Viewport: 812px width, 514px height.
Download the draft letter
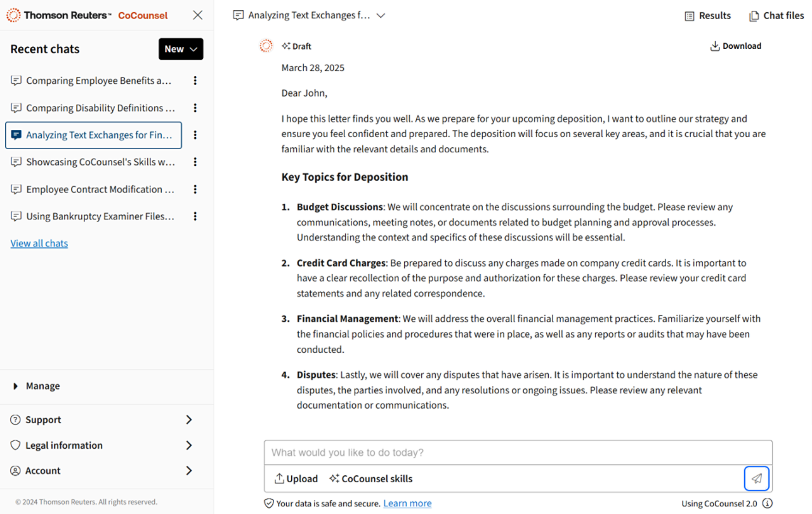pyautogui.click(x=736, y=46)
